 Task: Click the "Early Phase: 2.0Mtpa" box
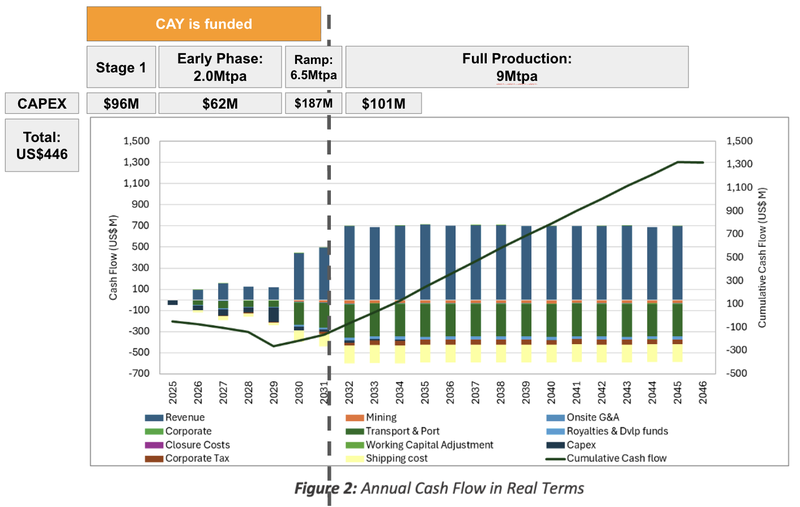click(220, 66)
